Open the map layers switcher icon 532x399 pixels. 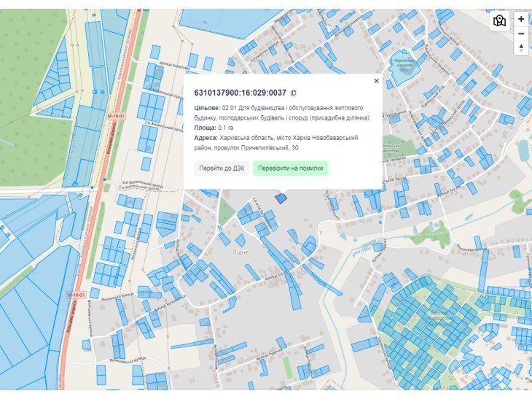[x=499, y=21]
